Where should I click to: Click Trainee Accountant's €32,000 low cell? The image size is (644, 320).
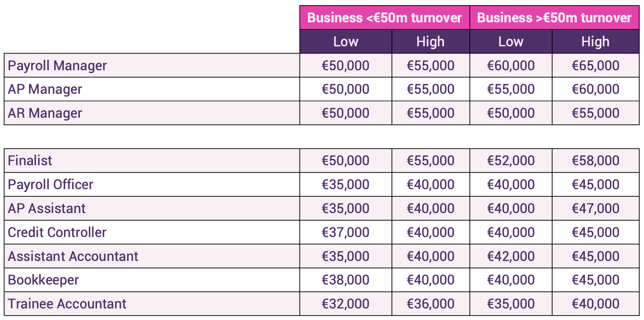pos(346,304)
